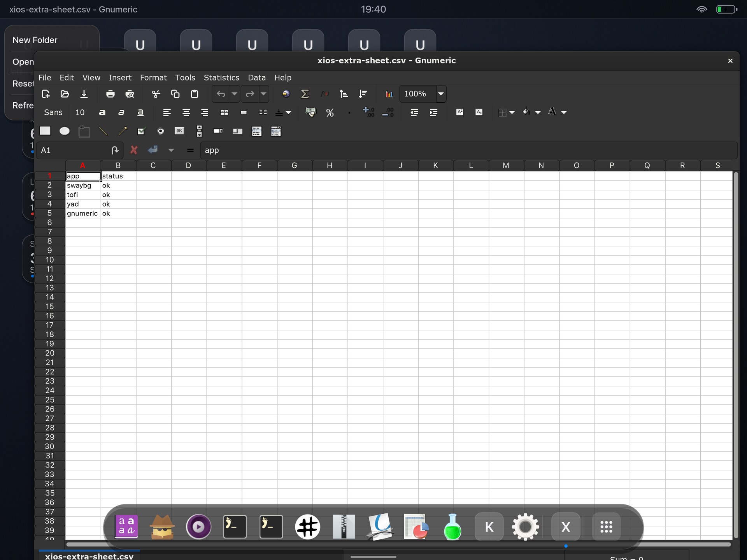Align cell text to the left

pos(167,112)
